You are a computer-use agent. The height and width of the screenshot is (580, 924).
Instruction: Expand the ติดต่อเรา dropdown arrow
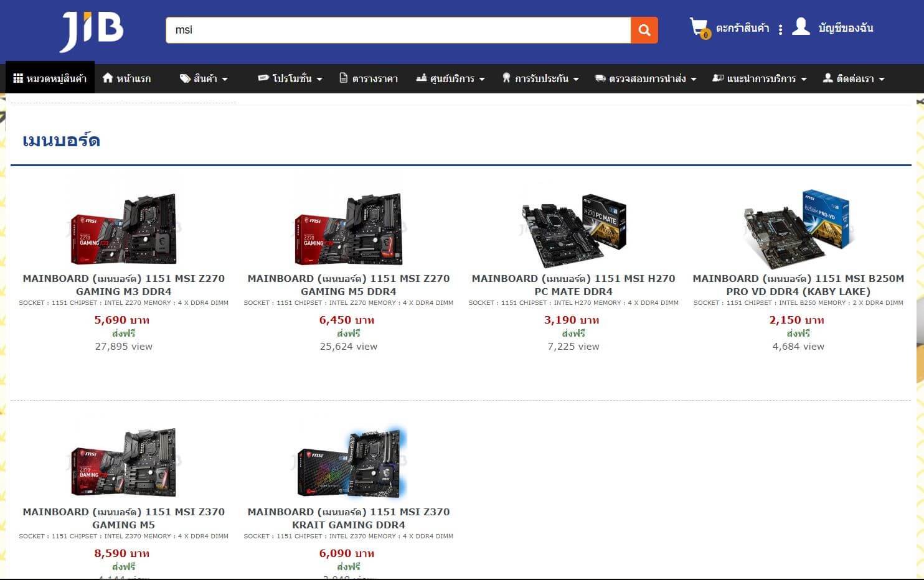882,80
